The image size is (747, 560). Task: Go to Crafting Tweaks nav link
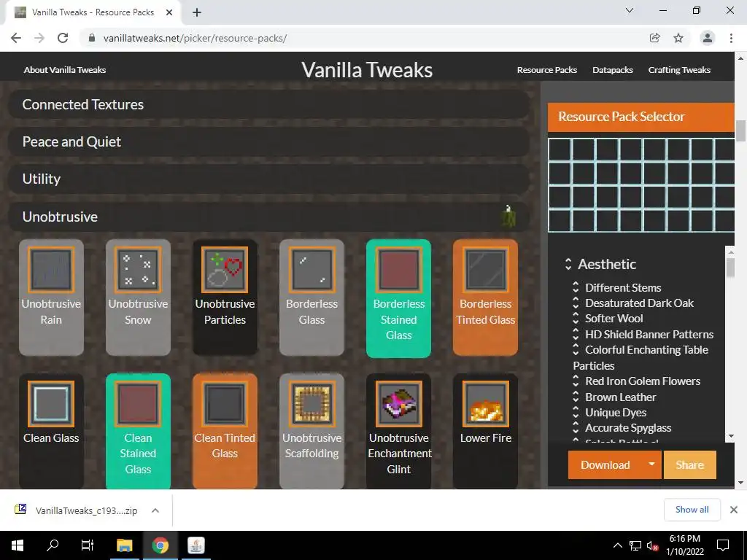coord(679,69)
